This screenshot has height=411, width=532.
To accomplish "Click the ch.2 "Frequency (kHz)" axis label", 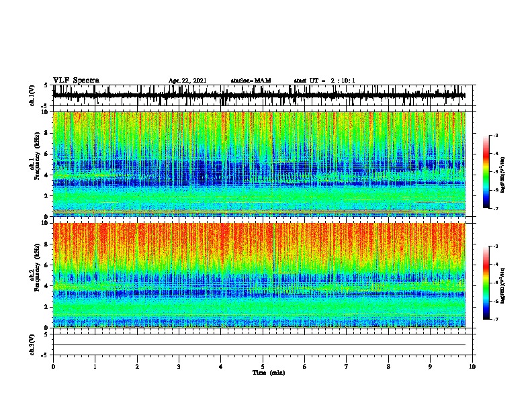I will [x=38, y=267].
